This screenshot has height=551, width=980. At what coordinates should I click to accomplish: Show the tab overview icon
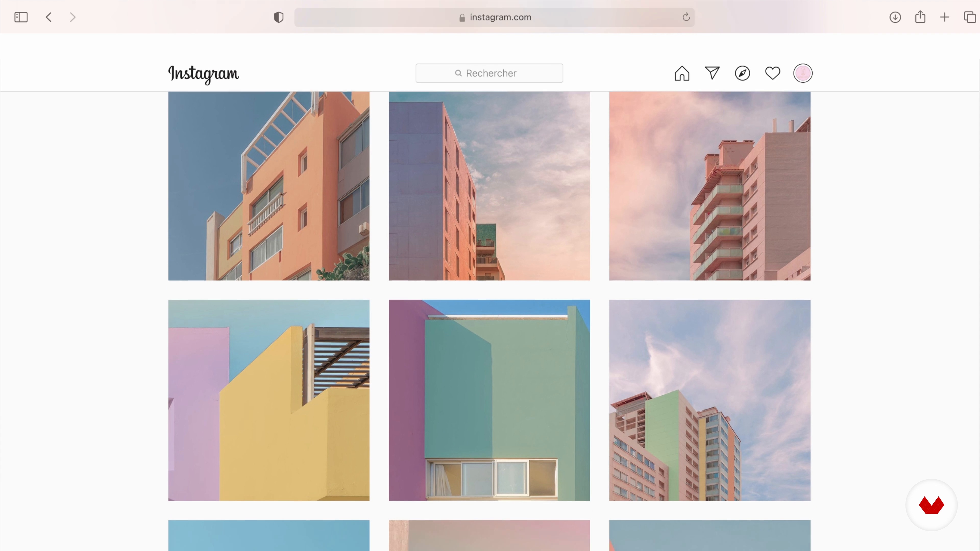coord(970,17)
